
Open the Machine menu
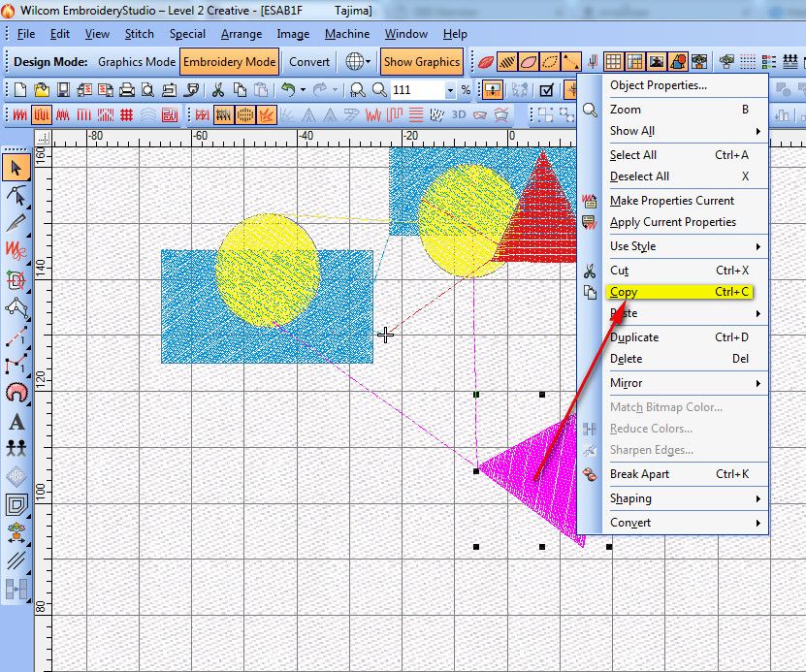click(x=347, y=34)
